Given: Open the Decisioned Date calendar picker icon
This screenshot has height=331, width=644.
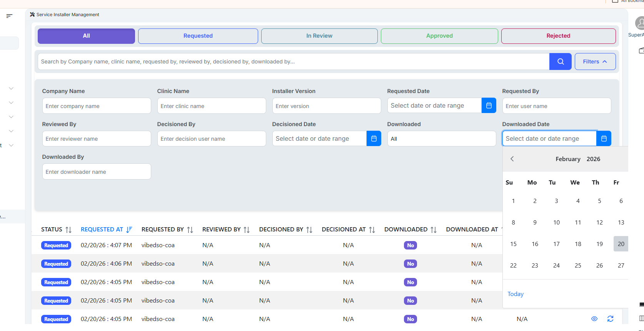Looking at the screenshot, I should [x=374, y=139].
